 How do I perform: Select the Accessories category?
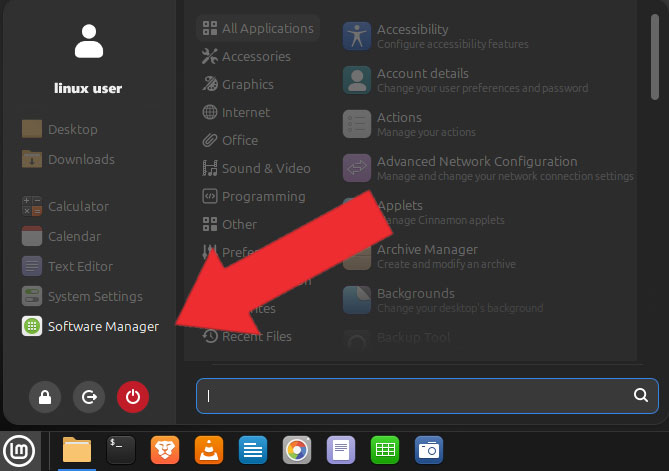pyautogui.click(x=246, y=56)
